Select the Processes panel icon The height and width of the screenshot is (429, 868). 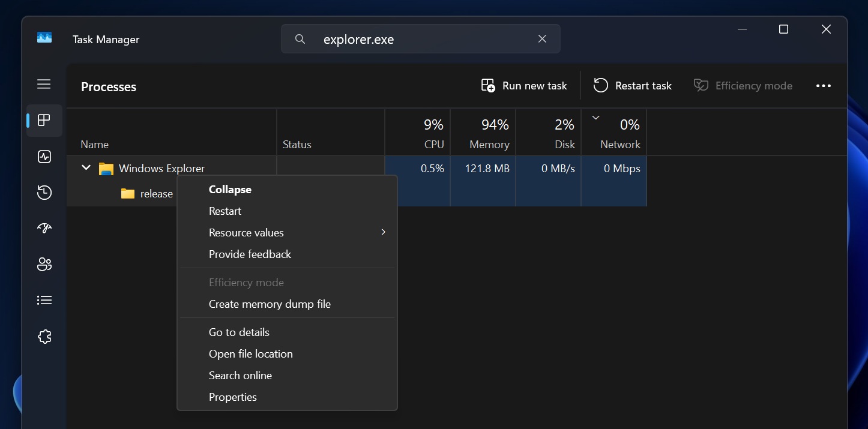point(44,120)
